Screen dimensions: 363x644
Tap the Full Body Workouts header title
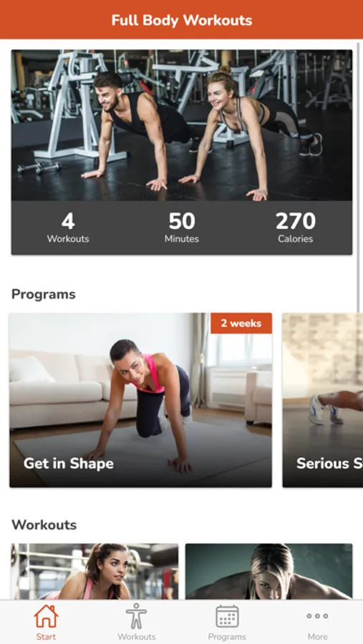(182, 20)
